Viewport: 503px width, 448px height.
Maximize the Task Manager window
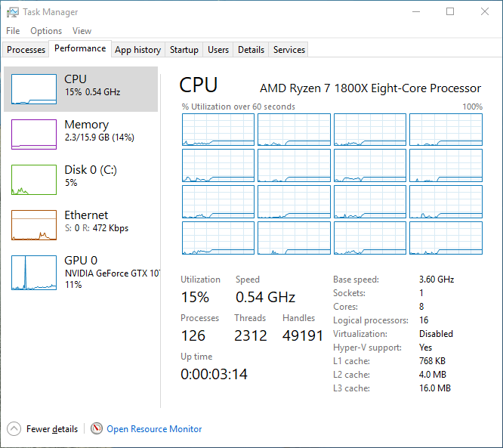pyautogui.click(x=450, y=11)
